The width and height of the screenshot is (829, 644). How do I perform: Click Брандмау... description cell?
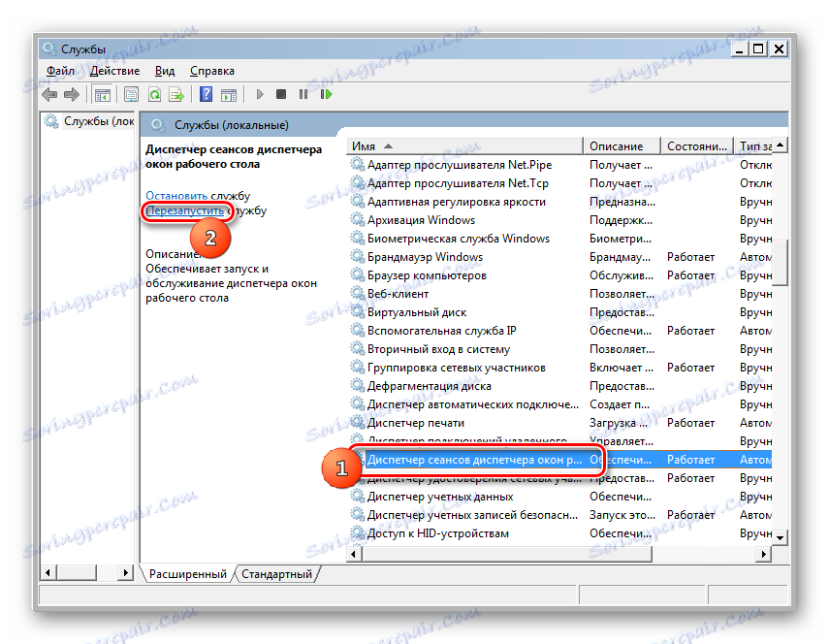[620, 256]
